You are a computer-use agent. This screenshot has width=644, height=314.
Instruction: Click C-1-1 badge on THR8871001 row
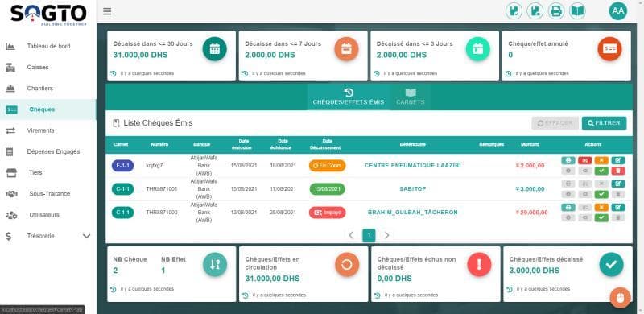click(123, 189)
